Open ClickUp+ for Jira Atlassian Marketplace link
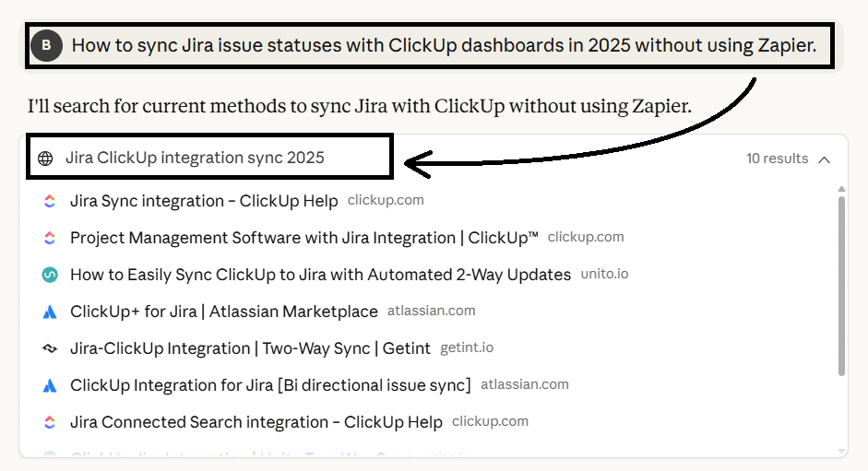 pyautogui.click(x=223, y=312)
